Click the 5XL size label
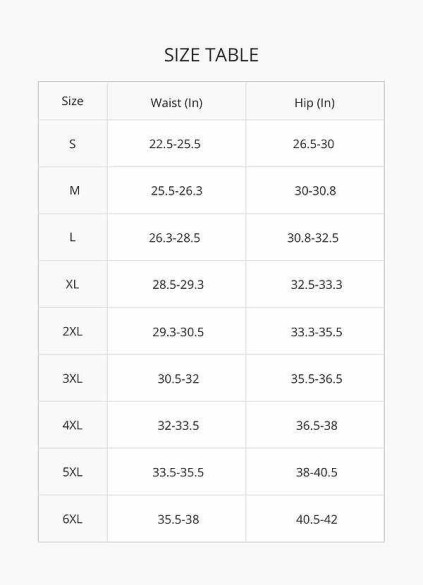 [72, 472]
